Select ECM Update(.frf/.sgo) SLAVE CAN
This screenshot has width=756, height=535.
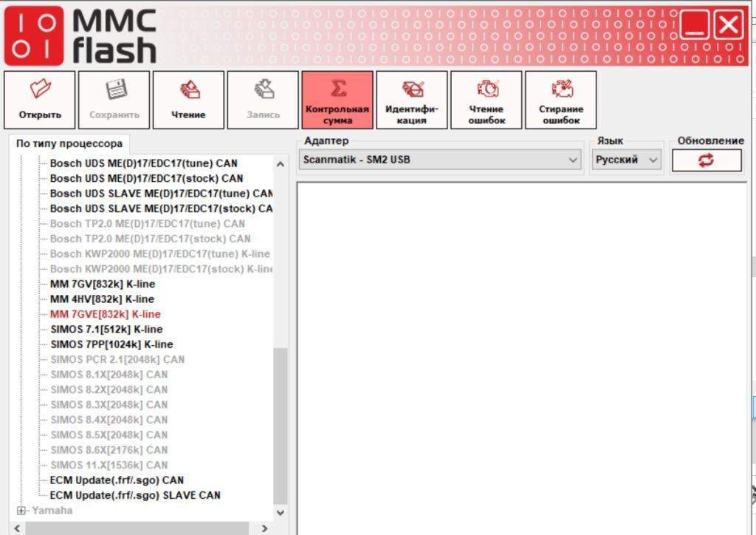(135, 495)
